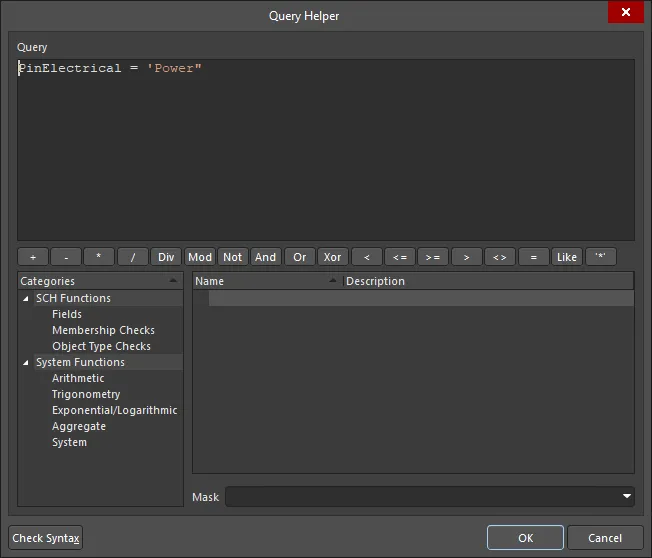Select Fields under SCH Functions
This screenshot has height=558, width=652.
tap(67, 314)
